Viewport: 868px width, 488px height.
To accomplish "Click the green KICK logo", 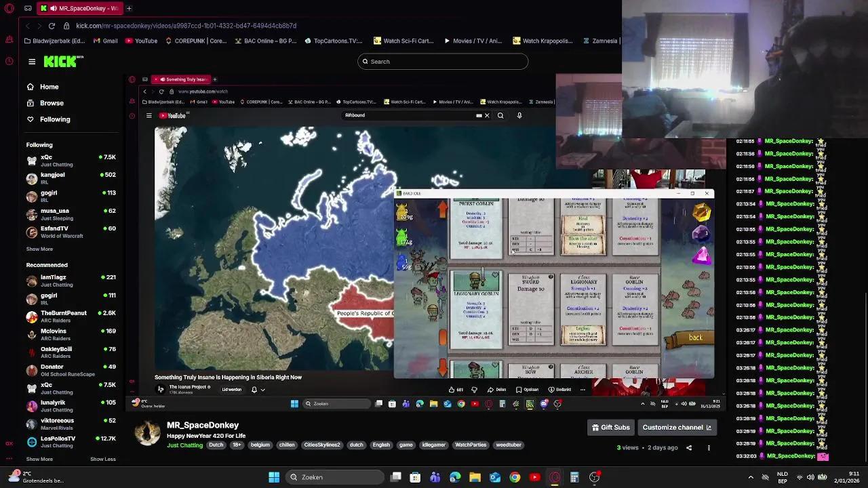I will coord(63,62).
